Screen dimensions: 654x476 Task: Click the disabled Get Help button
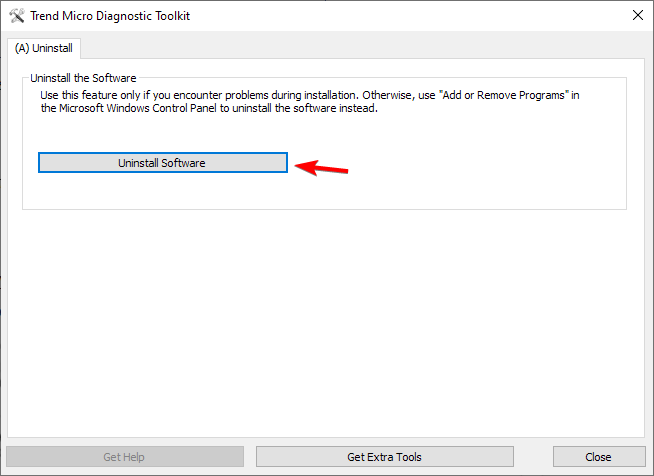click(x=125, y=457)
